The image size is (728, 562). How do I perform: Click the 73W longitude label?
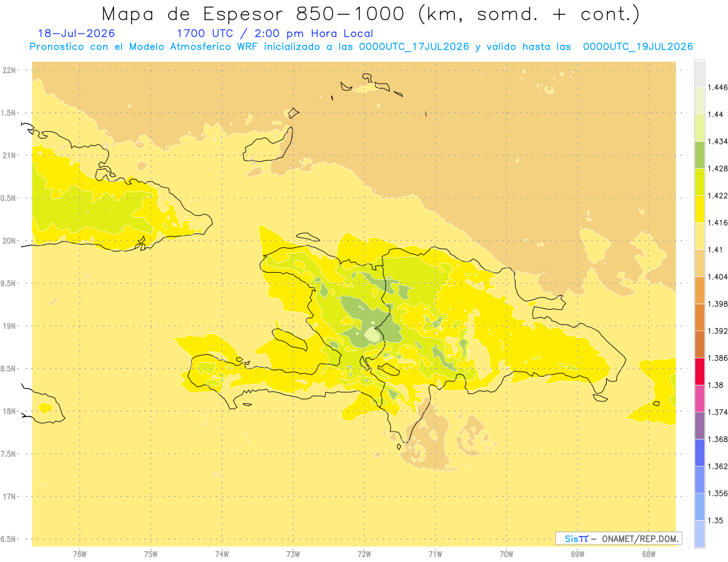coord(293,554)
